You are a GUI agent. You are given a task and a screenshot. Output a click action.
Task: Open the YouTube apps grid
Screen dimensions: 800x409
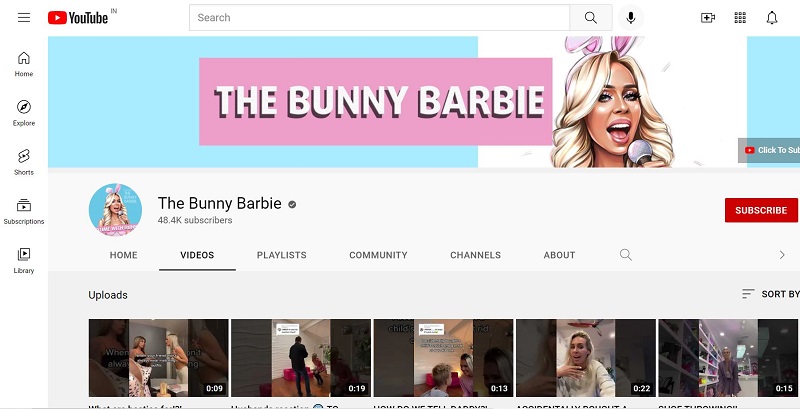tap(740, 18)
